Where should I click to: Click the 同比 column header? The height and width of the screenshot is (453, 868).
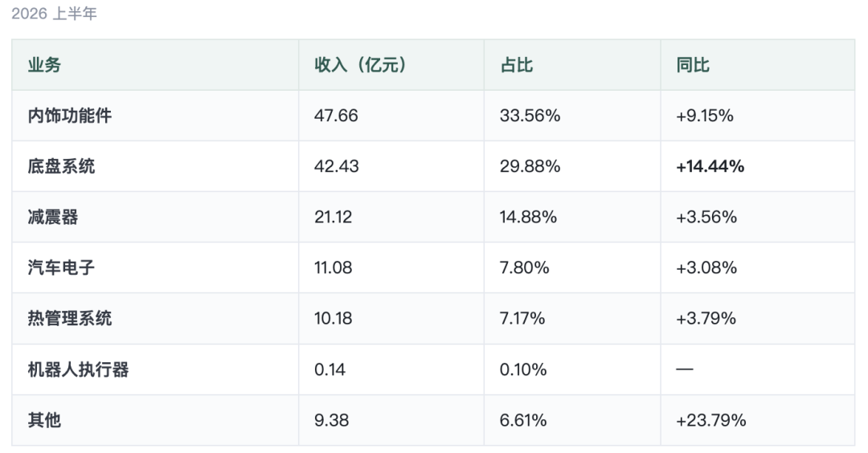coord(693,65)
